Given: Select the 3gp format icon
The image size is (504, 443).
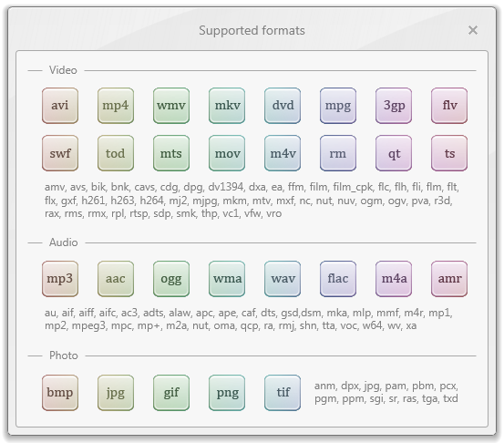Looking at the screenshot, I should pos(394,106).
